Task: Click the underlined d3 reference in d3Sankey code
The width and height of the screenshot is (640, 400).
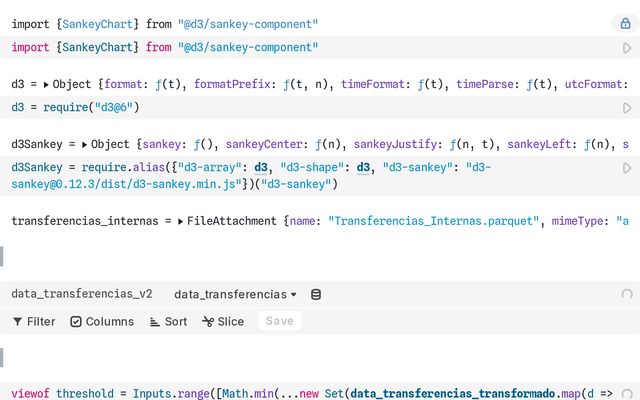Action: (x=262, y=168)
